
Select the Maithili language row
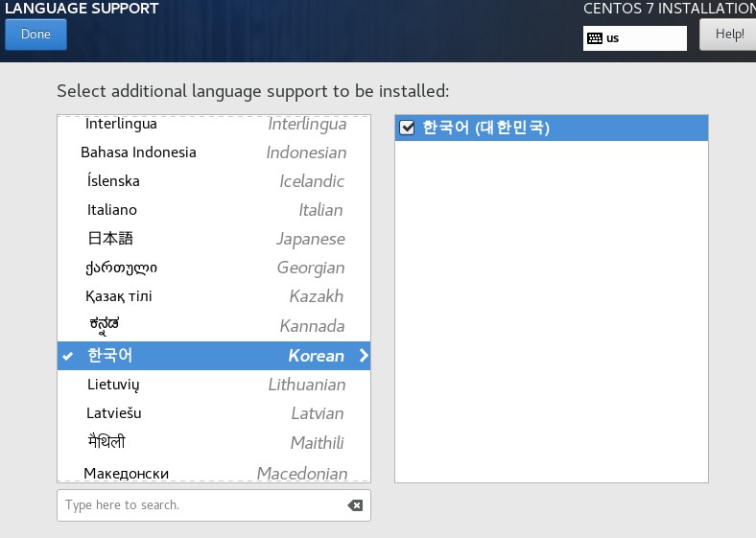coord(214,442)
